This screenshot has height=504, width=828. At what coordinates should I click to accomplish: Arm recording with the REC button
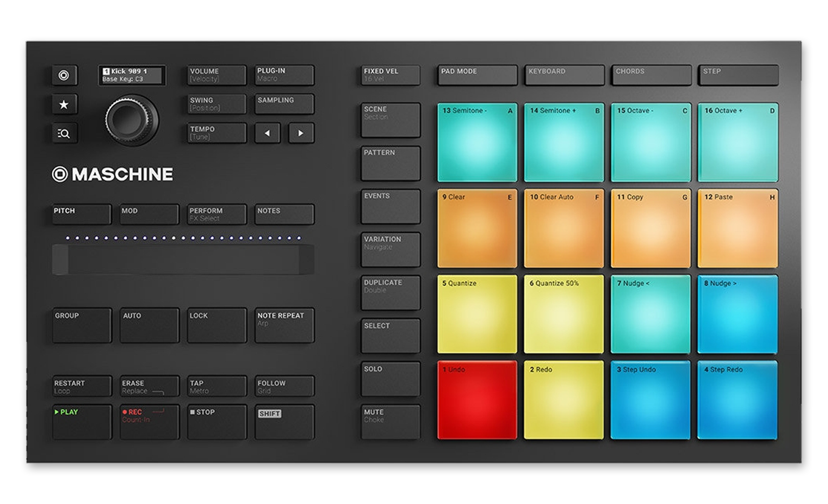149,422
